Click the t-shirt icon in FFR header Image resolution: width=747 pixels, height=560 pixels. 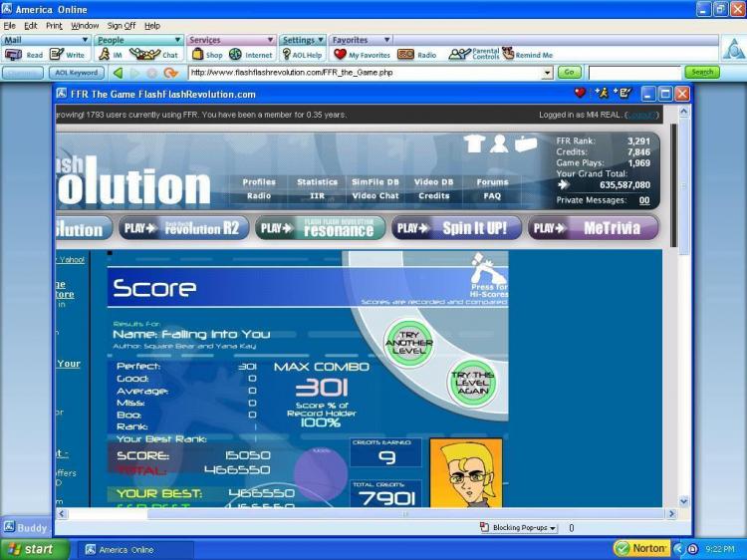(x=474, y=144)
